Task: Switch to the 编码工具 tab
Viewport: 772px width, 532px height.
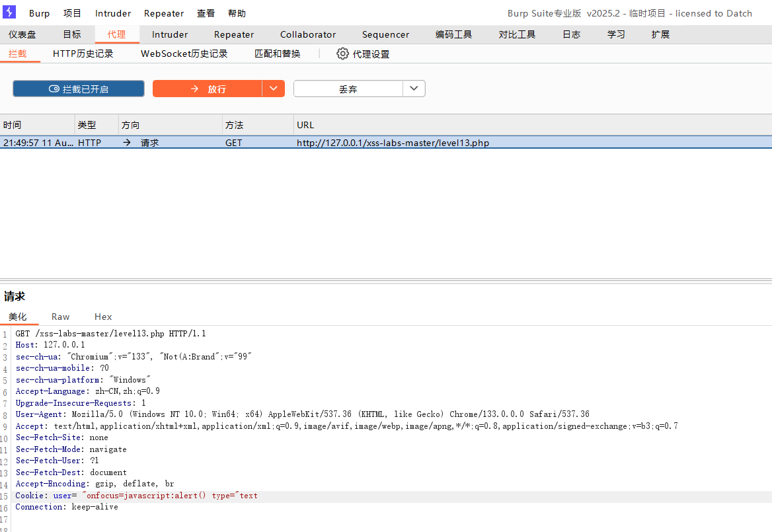Action: pyautogui.click(x=453, y=34)
